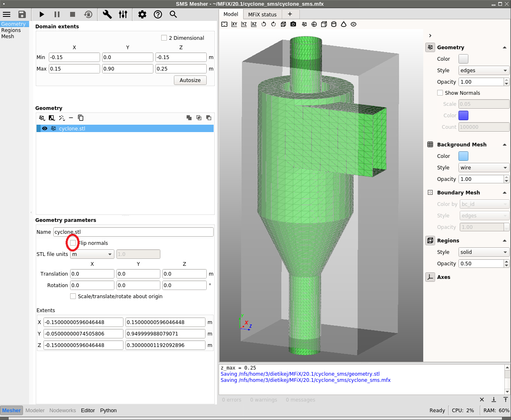Screen dimensions: 511x420
Task: Switch to the Editor mode at bottom
Action: (x=88, y=411)
